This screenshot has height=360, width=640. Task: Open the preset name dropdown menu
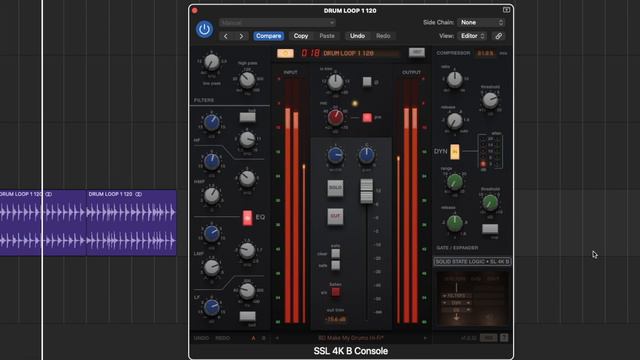pos(277,23)
